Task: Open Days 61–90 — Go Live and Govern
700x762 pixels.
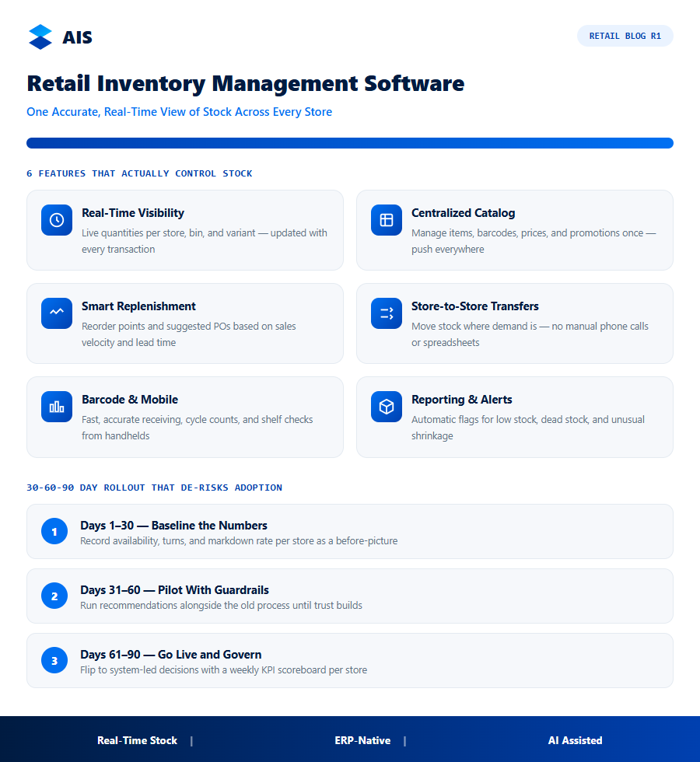Action: pyautogui.click(x=350, y=660)
